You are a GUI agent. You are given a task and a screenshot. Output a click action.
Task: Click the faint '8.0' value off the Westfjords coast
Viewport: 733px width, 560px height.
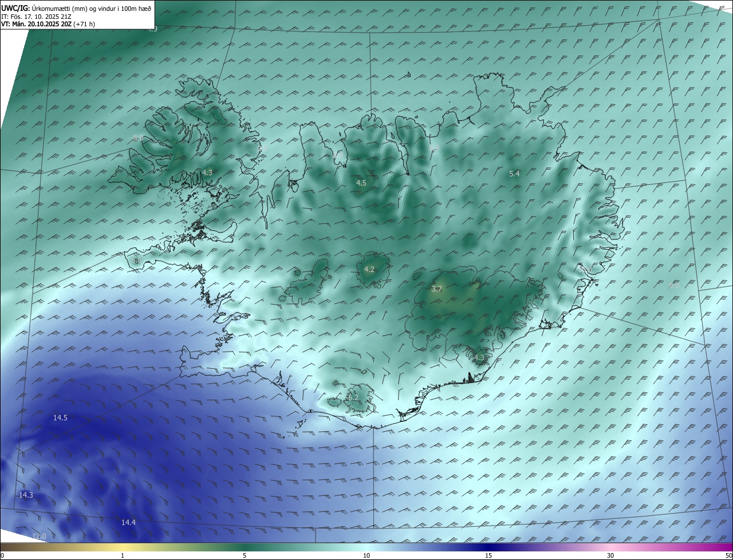point(138,137)
